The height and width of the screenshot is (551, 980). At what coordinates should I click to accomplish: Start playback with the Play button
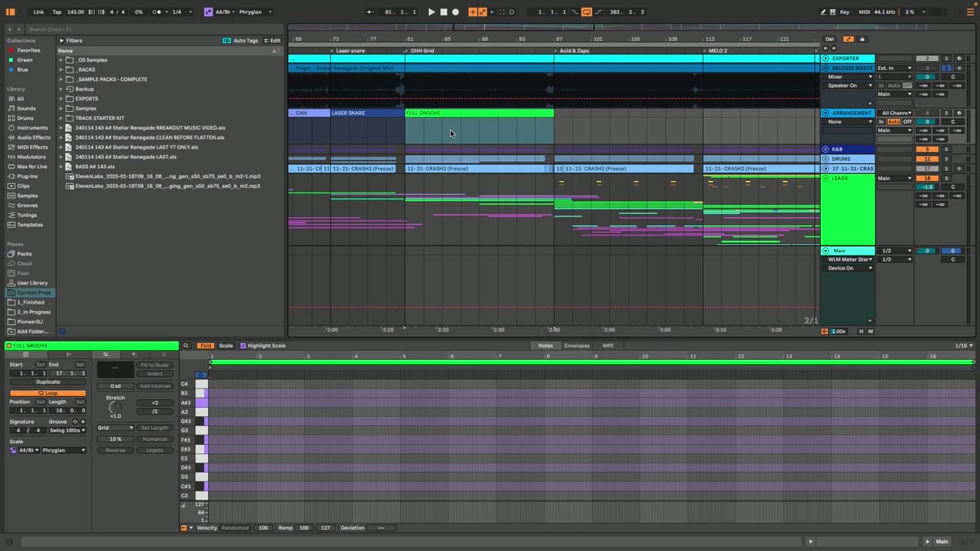pyautogui.click(x=431, y=12)
